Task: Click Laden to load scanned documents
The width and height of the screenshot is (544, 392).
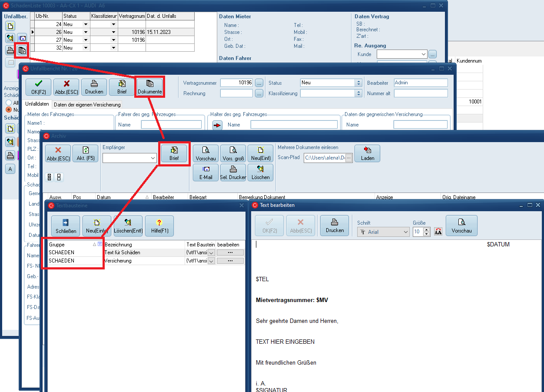Action: pos(367,153)
